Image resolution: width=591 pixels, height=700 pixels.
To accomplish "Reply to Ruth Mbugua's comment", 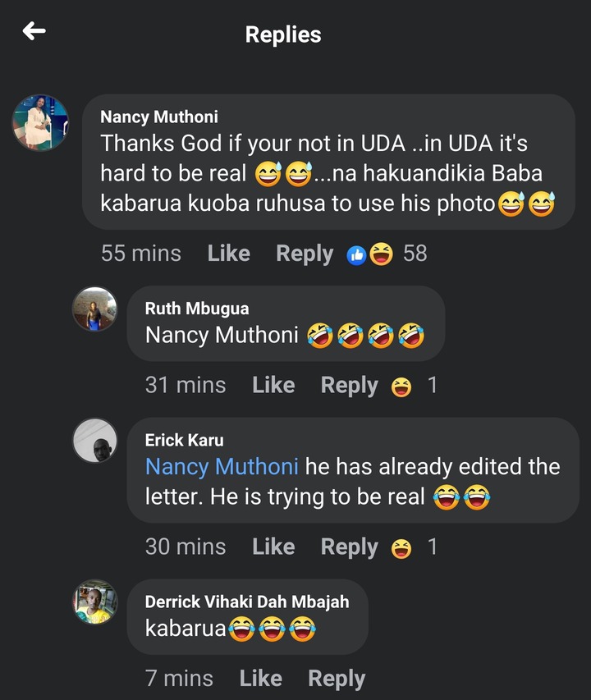I will pyautogui.click(x=349, y=386).
